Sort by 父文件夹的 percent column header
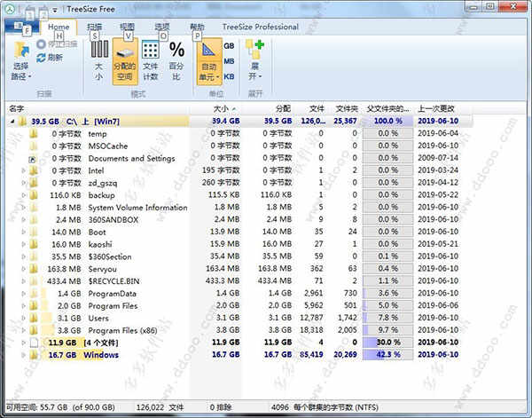This screenshot has height=418, width=532. pyautogui.click(x=387, y=108)
